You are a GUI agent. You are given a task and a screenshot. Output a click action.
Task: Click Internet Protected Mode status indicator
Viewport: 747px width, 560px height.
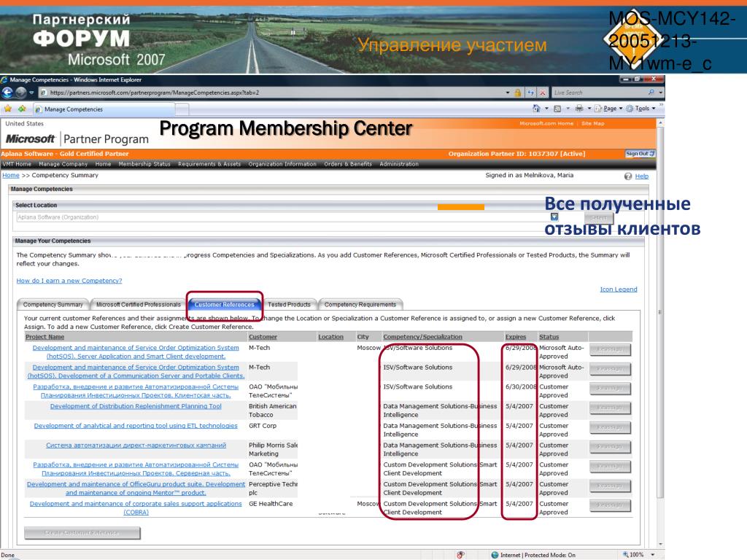pos(533,555)
